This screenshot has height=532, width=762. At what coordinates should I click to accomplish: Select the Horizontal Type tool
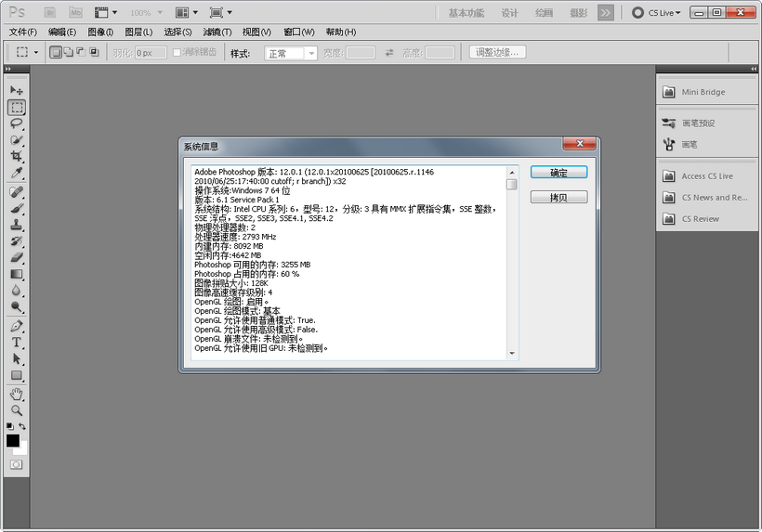(16, 343)
